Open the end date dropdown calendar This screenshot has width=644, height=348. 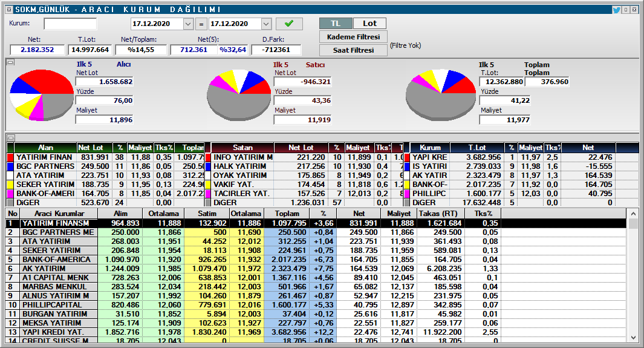266,24
